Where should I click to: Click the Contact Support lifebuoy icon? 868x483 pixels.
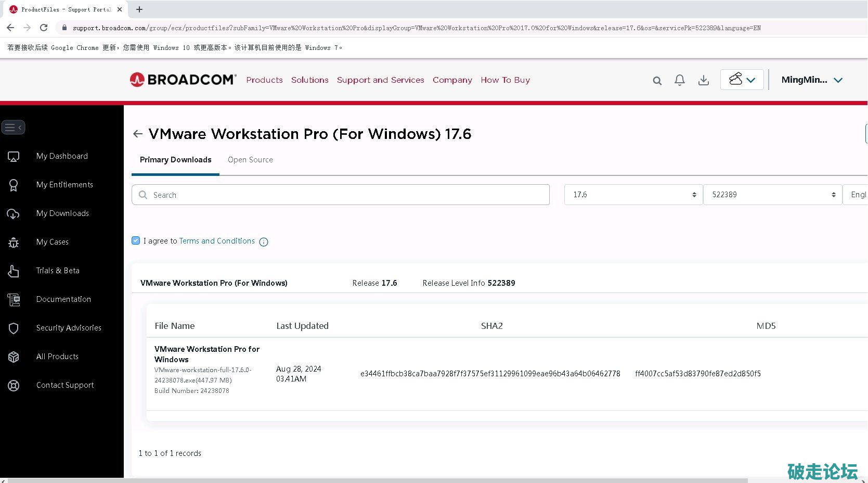click(14, 385)
